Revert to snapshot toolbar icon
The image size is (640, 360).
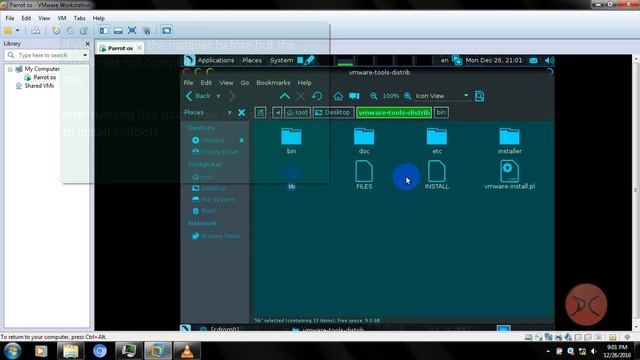[x=70, y=31]
